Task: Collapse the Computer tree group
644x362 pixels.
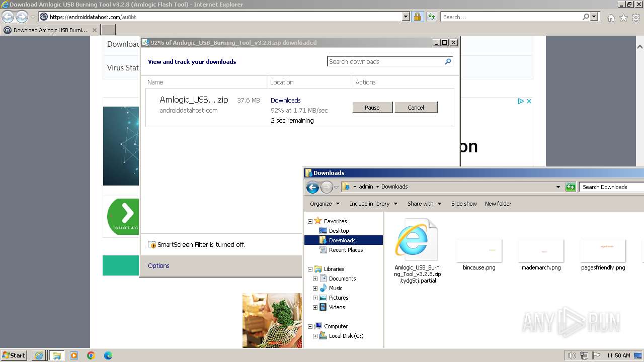Action: [310, 326]
